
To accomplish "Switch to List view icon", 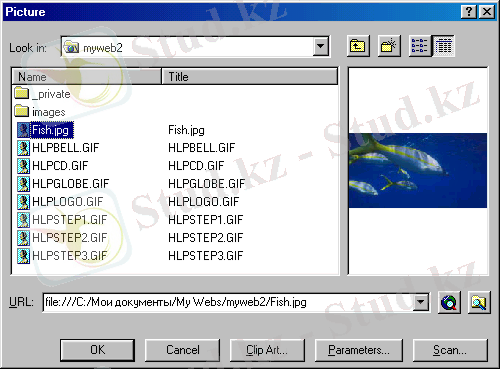I will [x=420, y=46].
